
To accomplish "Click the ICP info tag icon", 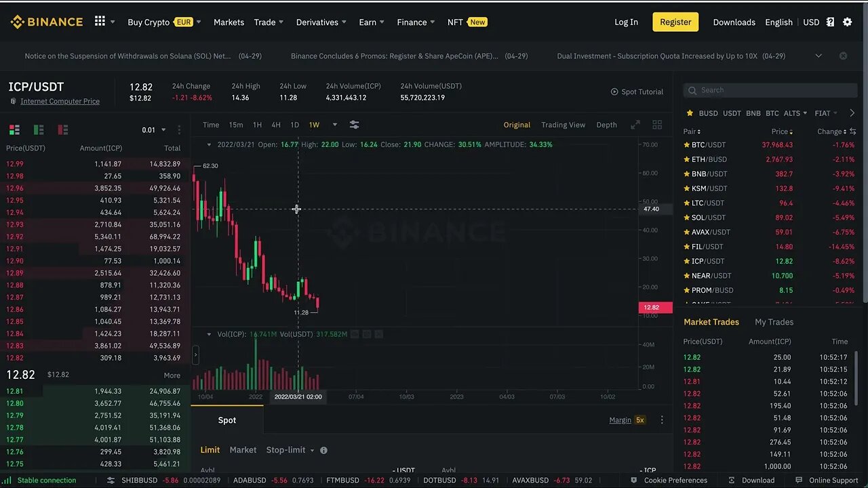I will (14, 101).
